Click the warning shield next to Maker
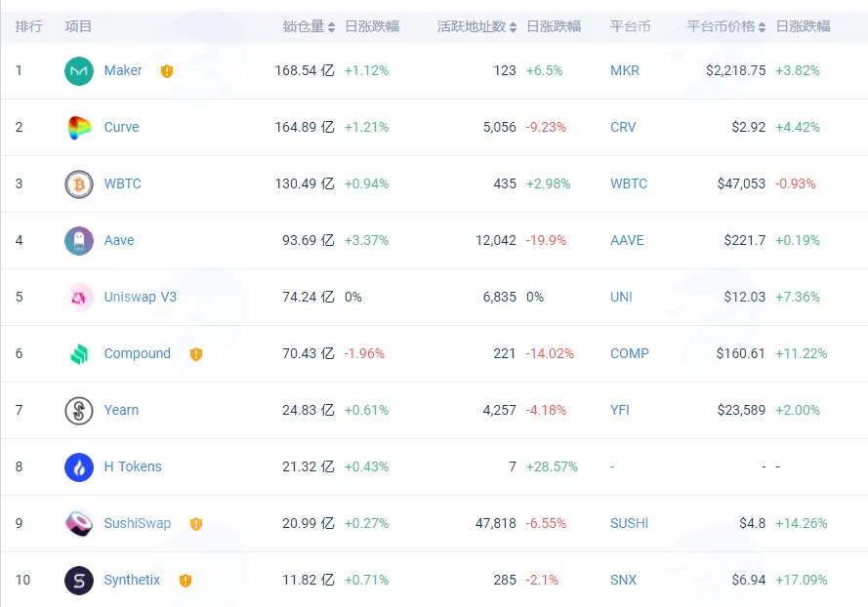This screenshot has height=607, width=868. [167, 71]
